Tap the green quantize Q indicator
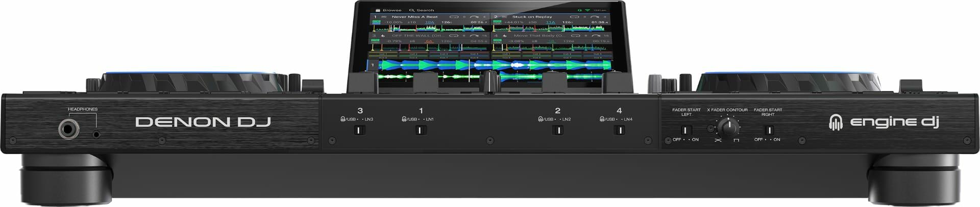The image size is (980, 207). tap(579, 10)
